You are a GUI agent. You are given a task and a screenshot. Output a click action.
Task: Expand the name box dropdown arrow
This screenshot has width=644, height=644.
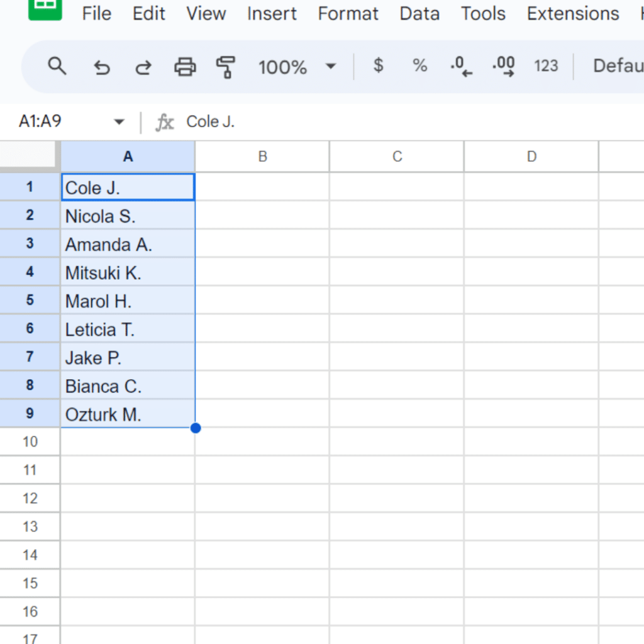tap(119, 122)
